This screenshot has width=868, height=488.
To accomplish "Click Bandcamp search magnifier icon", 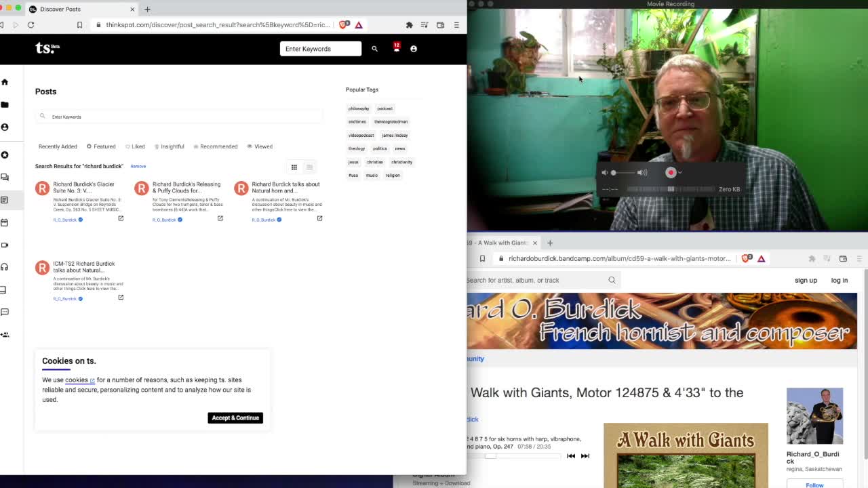I will click(x=612, y=280).
